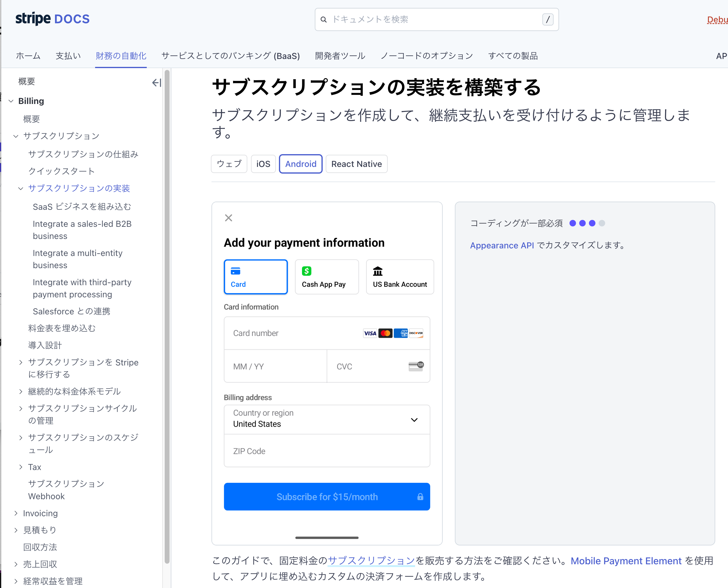Collapse the documentation sidebar
The image size is (728, 588).
[x=156, y=82]
